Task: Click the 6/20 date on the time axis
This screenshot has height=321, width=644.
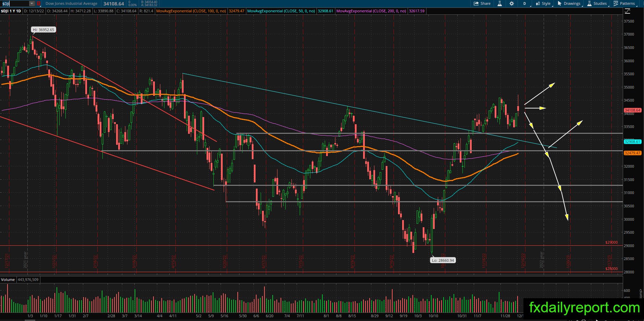Action: pos(270,316)
